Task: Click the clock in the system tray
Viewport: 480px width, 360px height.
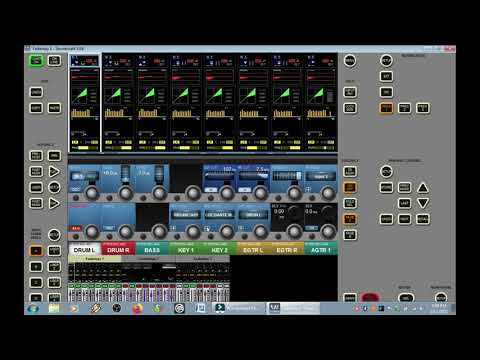Action: [x=439, y=308]
